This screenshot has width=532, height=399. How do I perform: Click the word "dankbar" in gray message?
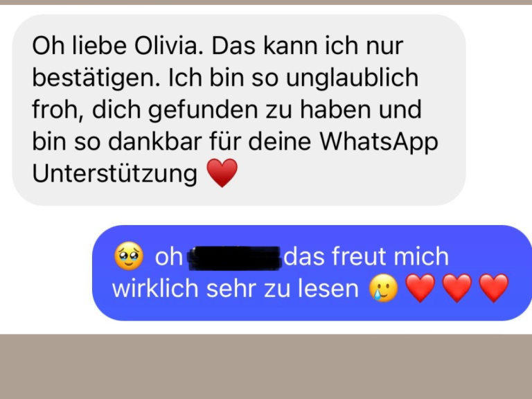pos(155,141)
